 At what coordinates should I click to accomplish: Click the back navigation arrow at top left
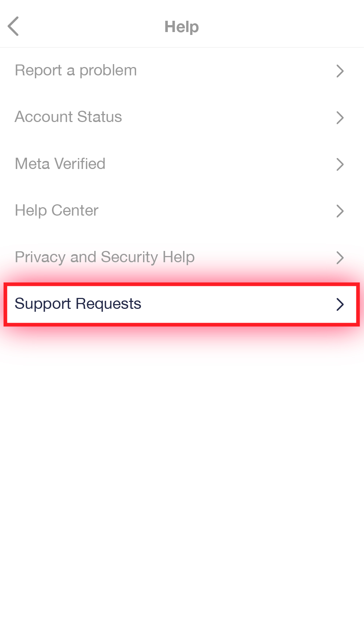[x=13, y=26]
